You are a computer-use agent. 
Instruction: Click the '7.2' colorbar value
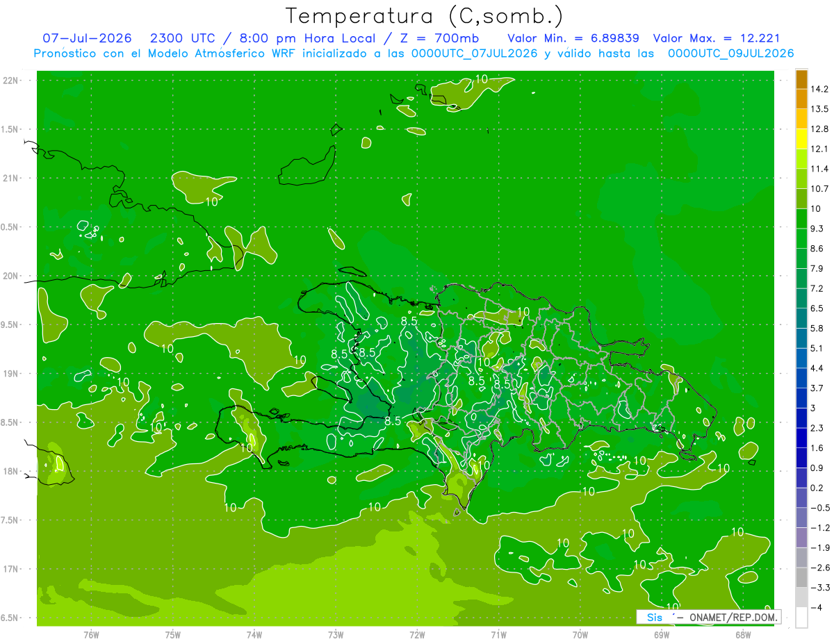[817, 288]
